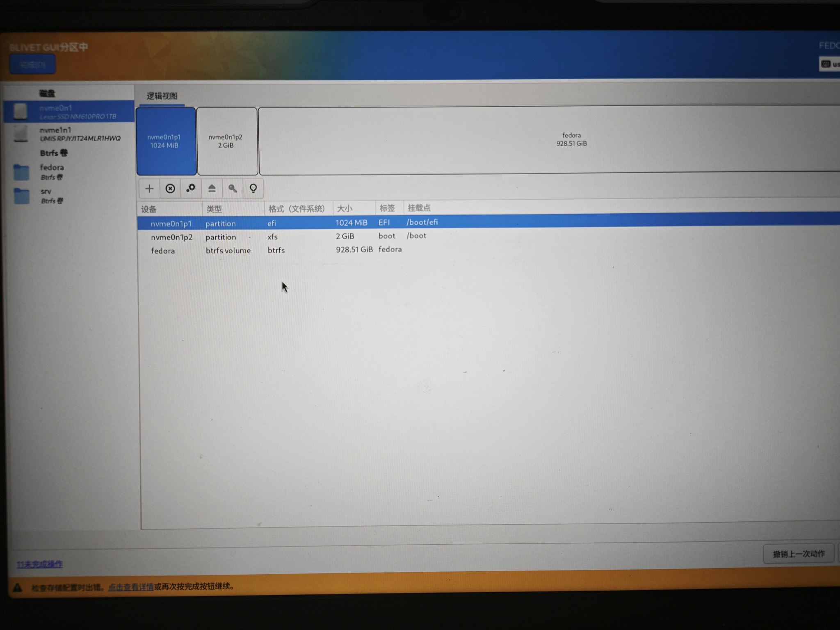Select the nvme0n1 Lexar SSD disk
Screen dimensions: 840x630
click(x=69, y=112)
